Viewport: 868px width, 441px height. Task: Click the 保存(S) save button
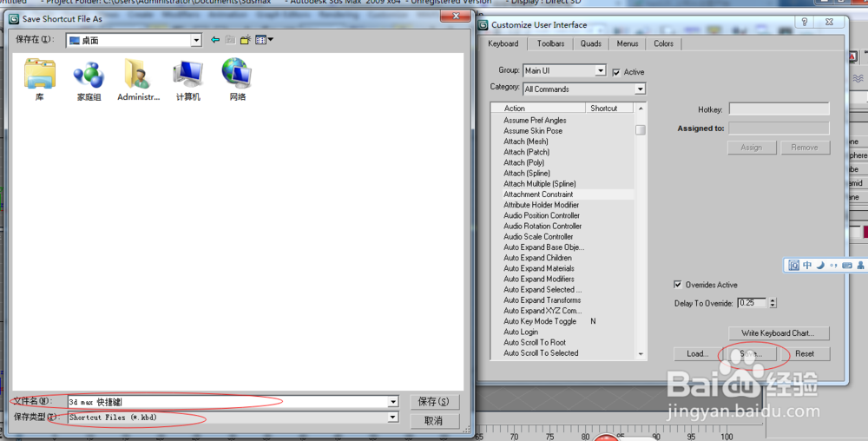pos(435,402)
